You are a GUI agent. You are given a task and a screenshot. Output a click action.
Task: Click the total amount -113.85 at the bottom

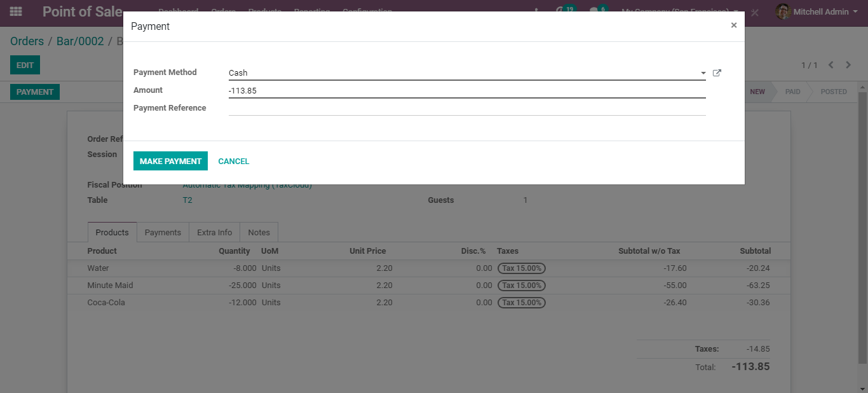750,367
